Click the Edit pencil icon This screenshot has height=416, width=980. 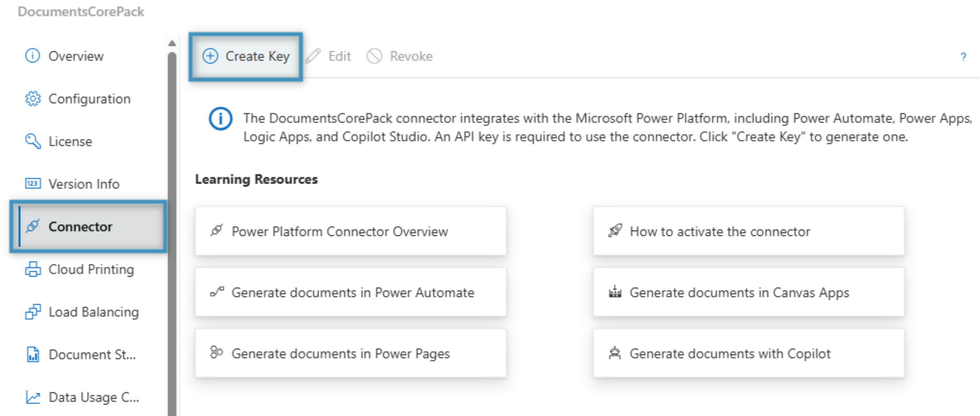[x=313, y=56]
